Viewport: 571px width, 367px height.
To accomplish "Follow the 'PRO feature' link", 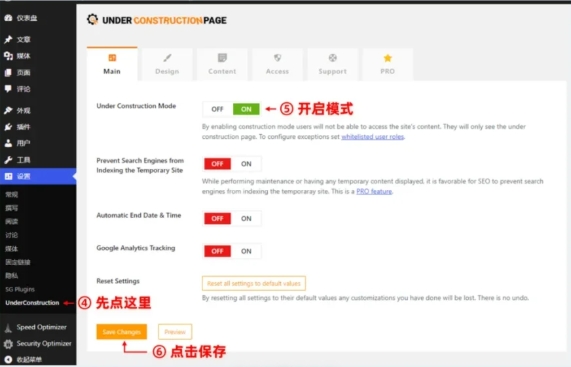I will (374, 192).
